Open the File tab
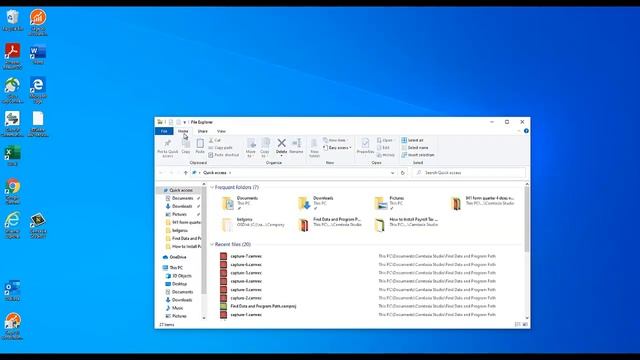This screenshot has height=360, width=640. click(164, 131)
